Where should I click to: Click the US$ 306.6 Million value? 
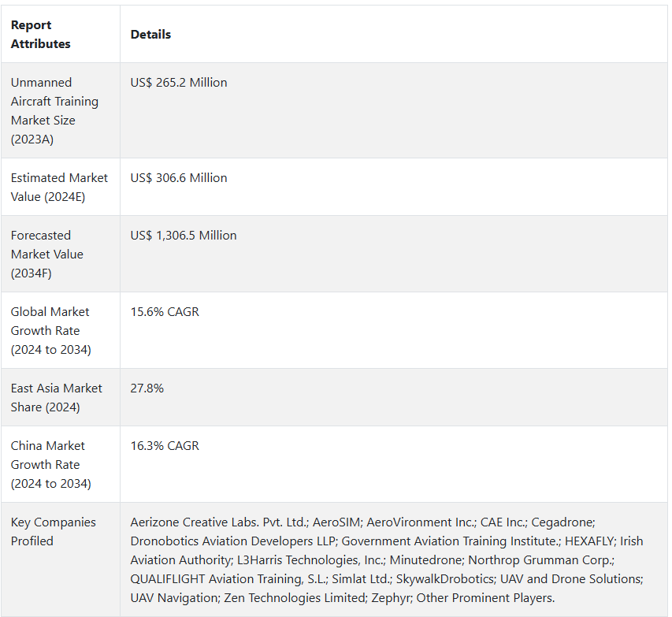[x=179, y=178]
